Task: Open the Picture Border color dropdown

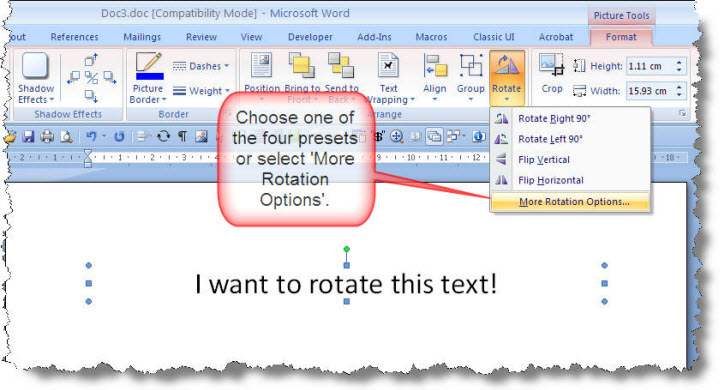Action: (148, 94)
